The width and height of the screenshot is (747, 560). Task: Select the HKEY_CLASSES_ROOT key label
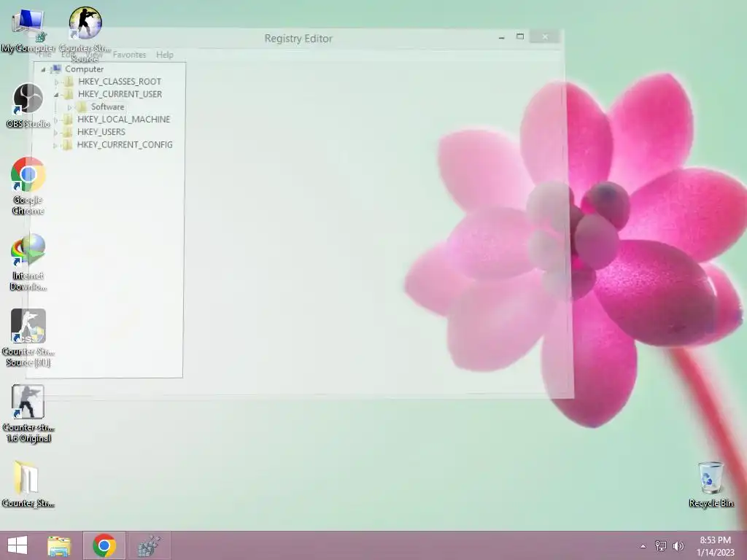(120, 82)
